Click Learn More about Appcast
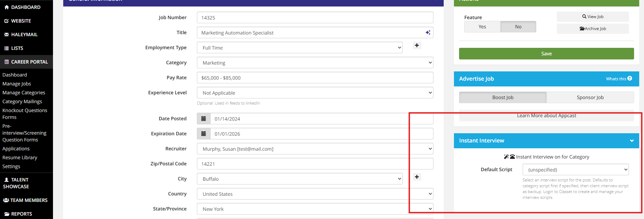 point(546,116)
